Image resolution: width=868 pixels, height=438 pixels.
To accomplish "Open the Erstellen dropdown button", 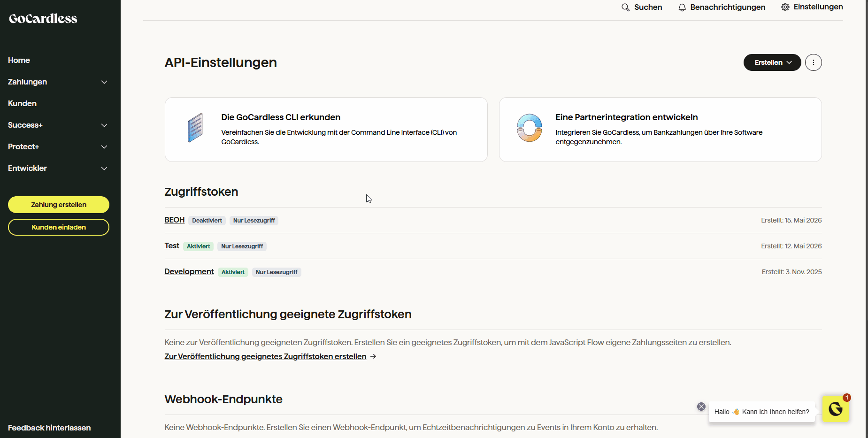I will point(772,62).
